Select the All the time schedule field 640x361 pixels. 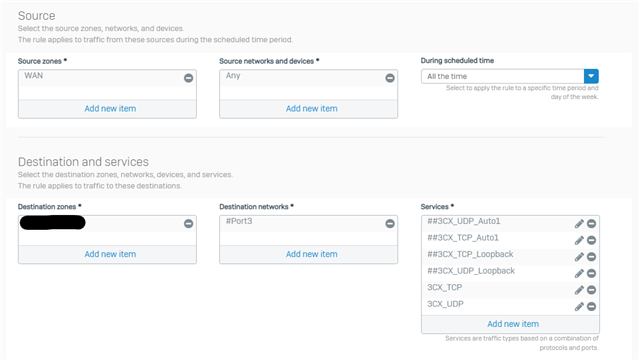[x=502, y=76]
